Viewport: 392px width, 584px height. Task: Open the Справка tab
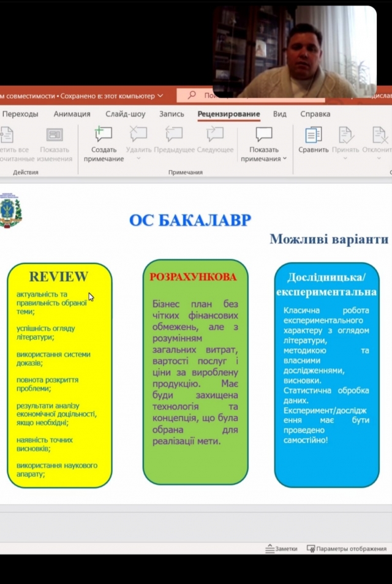pos(315,114)
